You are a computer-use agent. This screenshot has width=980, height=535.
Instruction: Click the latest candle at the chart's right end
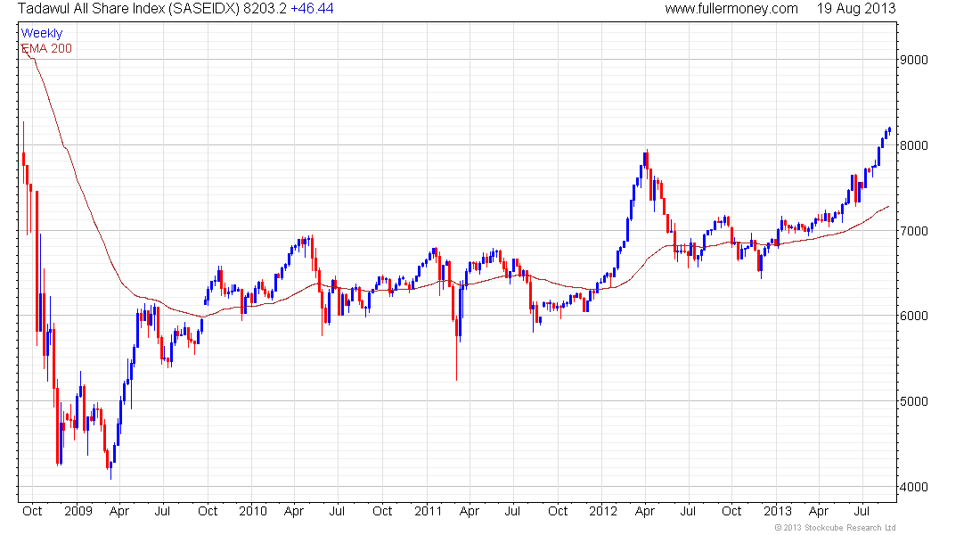pos(889,130)
